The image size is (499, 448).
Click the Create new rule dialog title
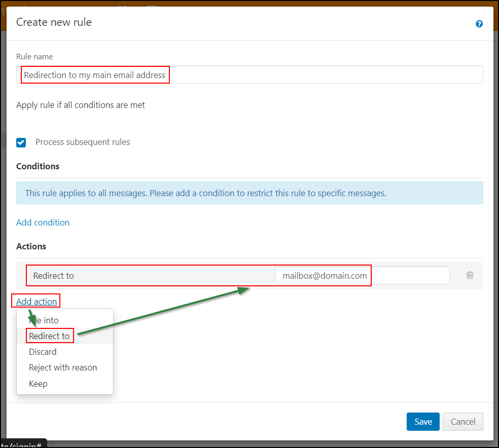point(53,22)
